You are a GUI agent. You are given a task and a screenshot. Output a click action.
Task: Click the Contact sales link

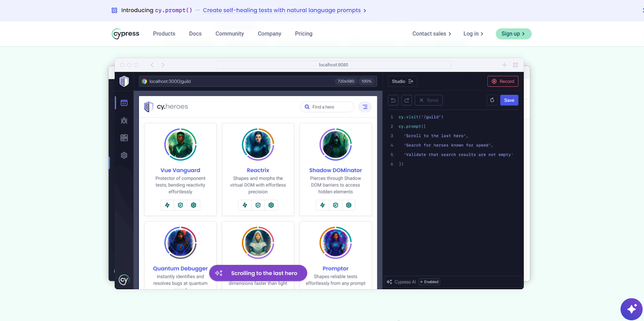click(431, 34)
